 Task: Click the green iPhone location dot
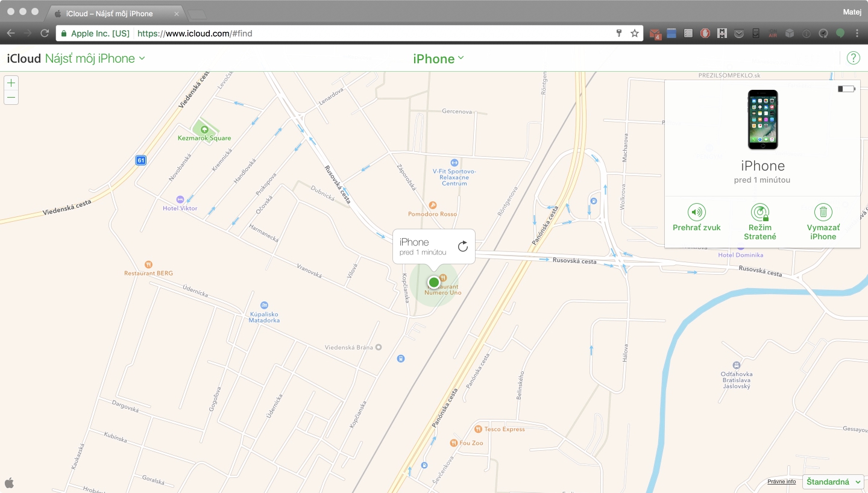(433, 282)
